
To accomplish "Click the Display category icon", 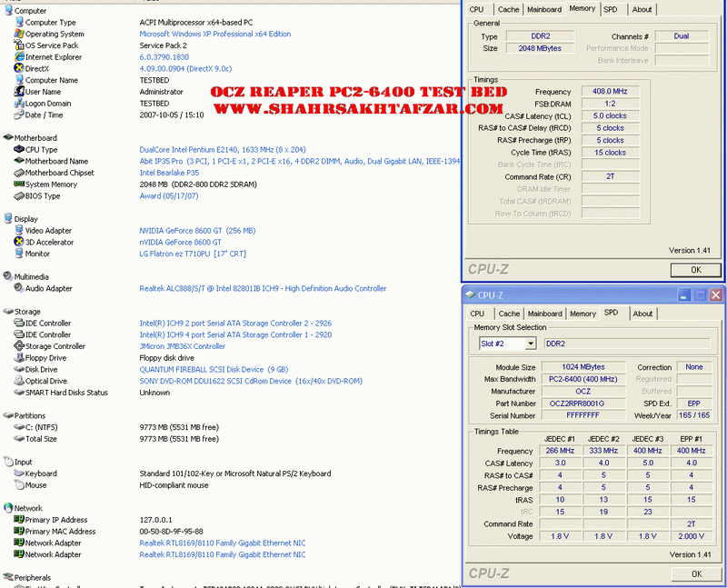I will (x=8, y=218).
